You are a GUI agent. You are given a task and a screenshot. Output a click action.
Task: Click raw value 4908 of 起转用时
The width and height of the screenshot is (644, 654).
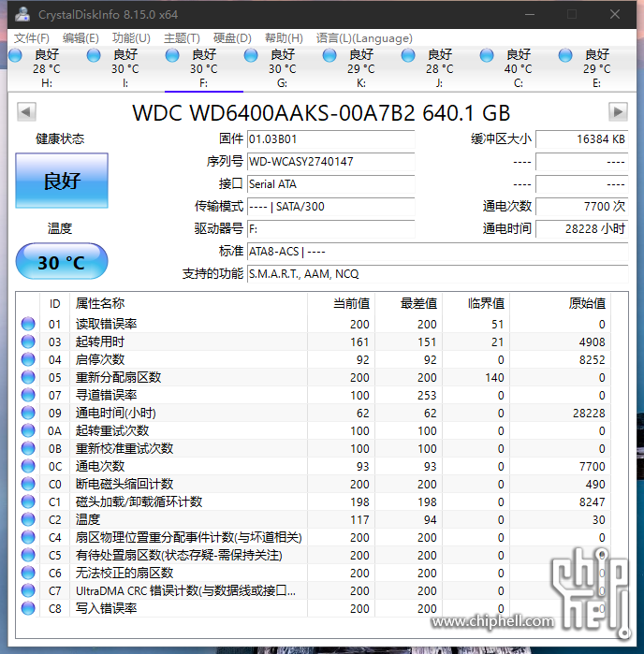[x=592, y=342]
